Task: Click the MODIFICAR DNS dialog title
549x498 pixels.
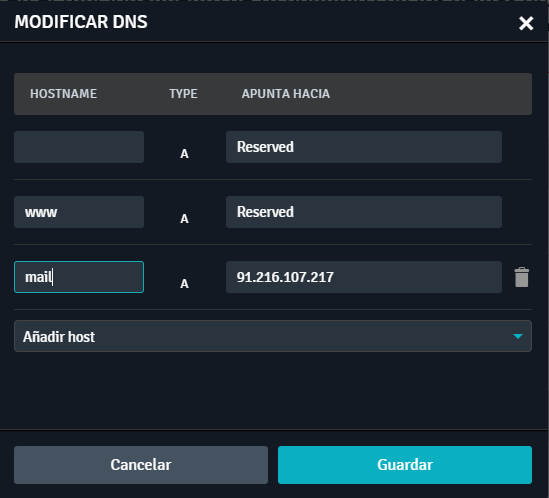Action: [x=81, y=22]
